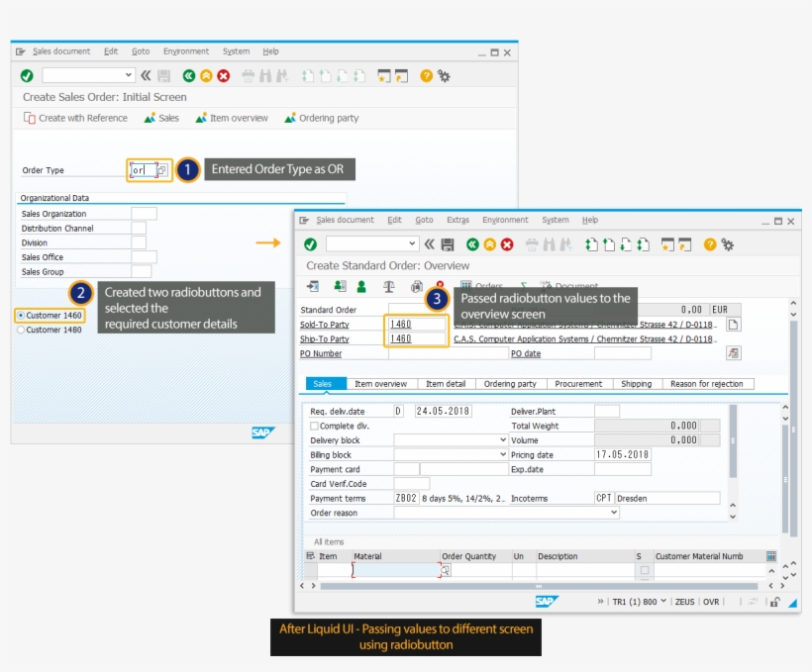Enable the Complete dlv. checkbox

point(315,426)
